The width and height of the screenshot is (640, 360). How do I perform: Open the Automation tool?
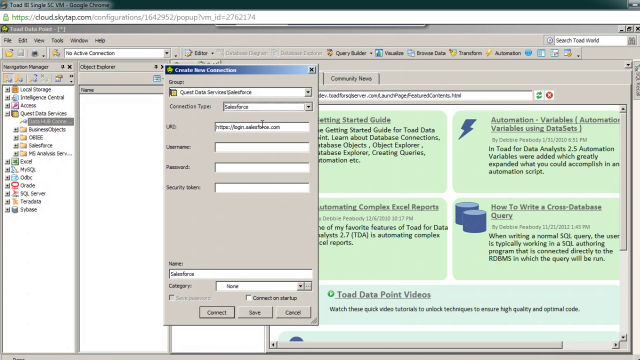503,53
